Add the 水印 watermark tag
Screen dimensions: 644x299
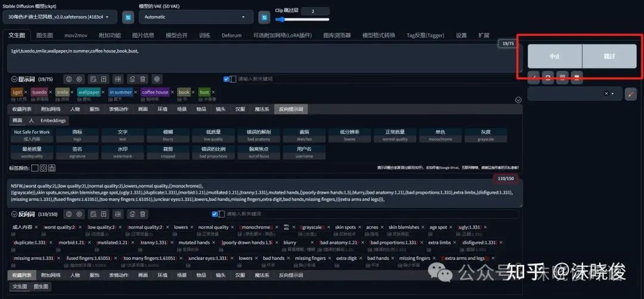[122, 152]
